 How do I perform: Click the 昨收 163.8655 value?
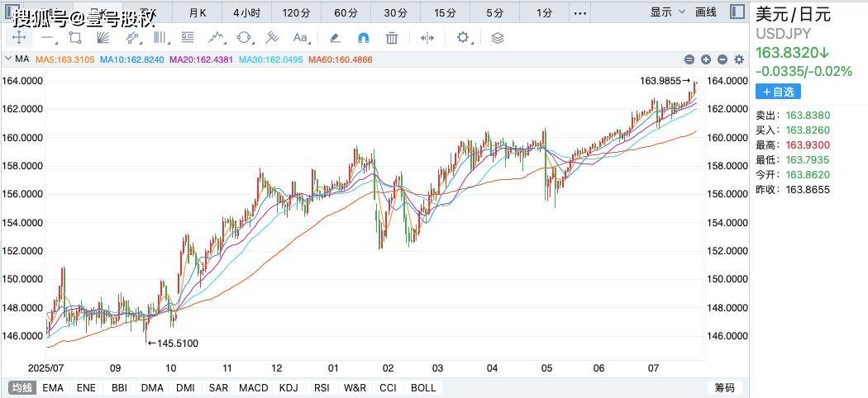(808, 190)
